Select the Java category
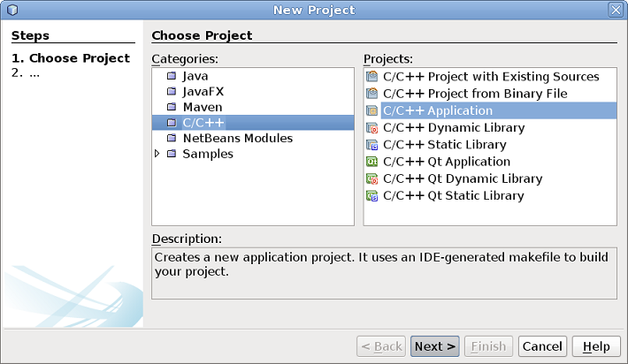 pos(195,76)
